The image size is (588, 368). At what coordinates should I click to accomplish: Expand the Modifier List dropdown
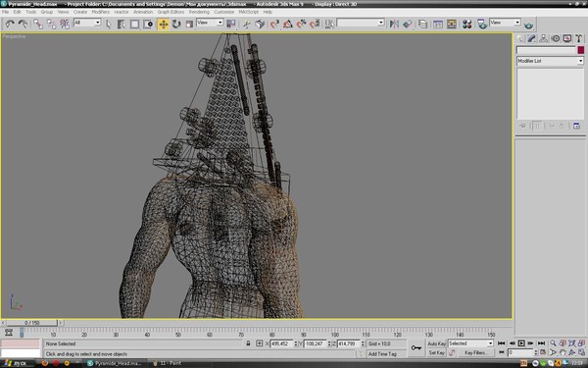[550, 61]
